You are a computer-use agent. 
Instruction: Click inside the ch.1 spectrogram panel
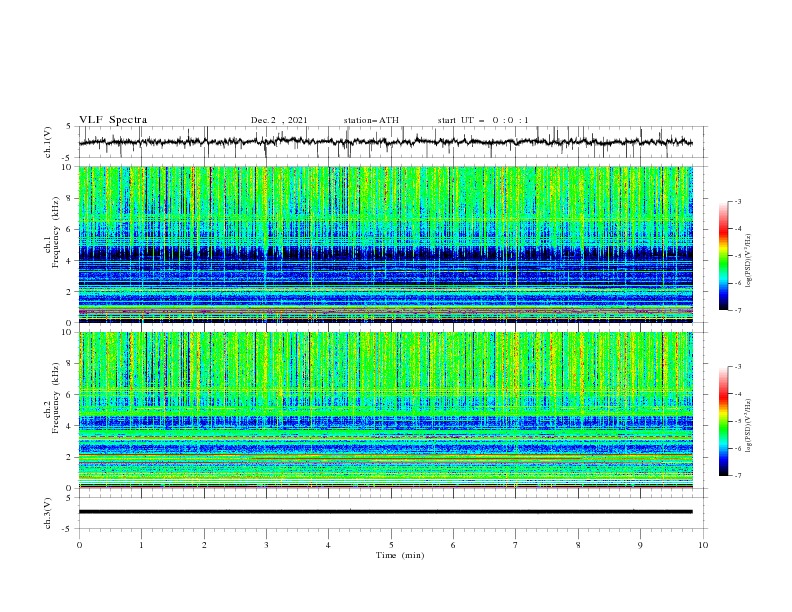coord(385,244)
